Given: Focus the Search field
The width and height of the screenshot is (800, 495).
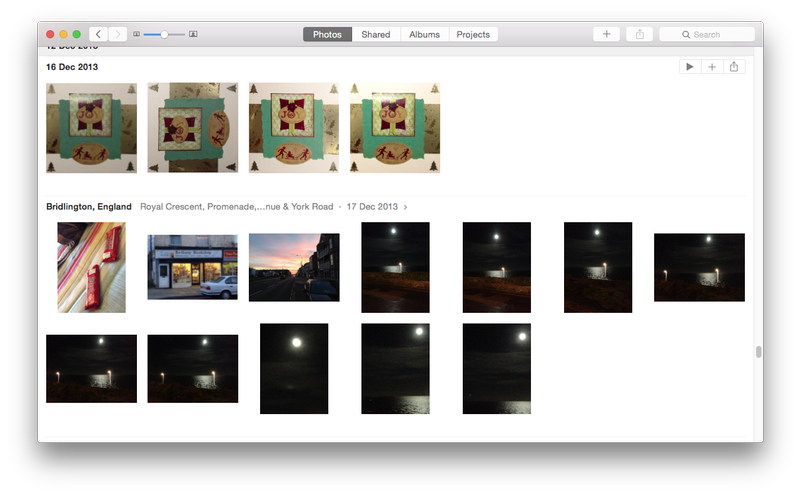Looking at the screenshot, I should [707, 34].
